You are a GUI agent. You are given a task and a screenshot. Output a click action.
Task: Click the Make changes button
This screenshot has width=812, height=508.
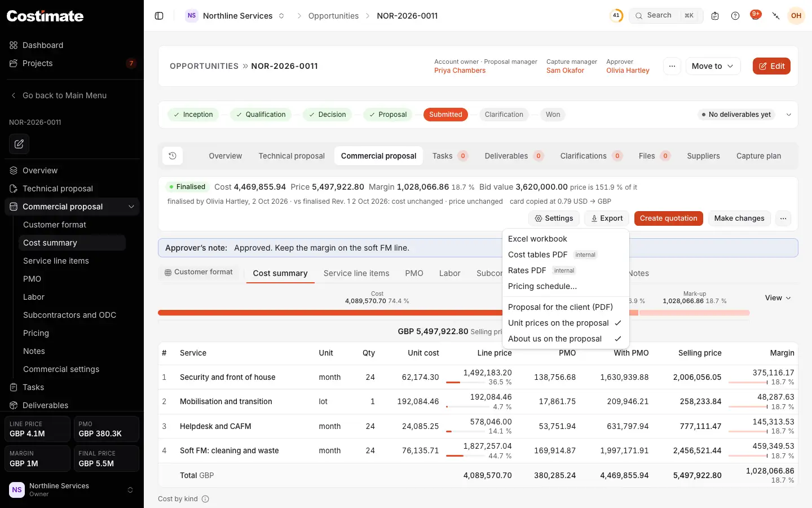(x=739, y=218)
